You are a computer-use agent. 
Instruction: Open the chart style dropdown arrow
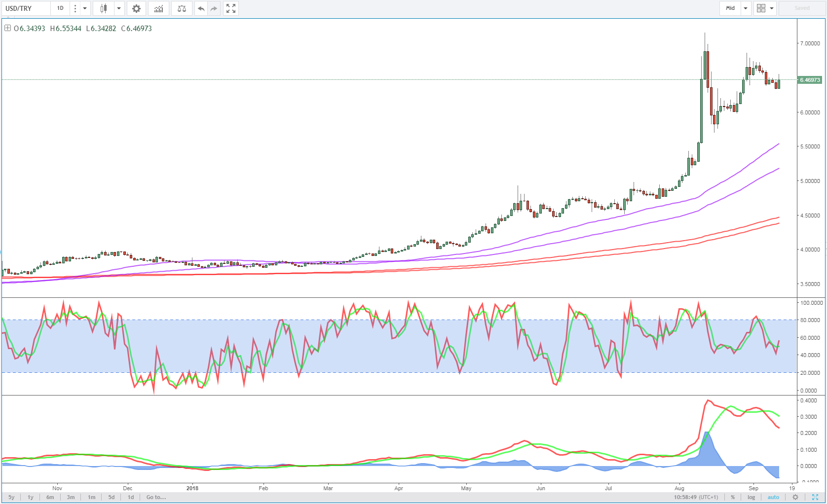tap(119, 8)
